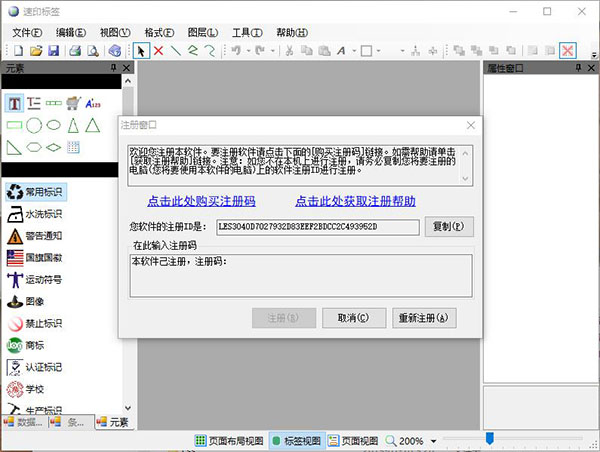Click the zoom slider handle
This screenshot has height=452, width=600.
489,438
